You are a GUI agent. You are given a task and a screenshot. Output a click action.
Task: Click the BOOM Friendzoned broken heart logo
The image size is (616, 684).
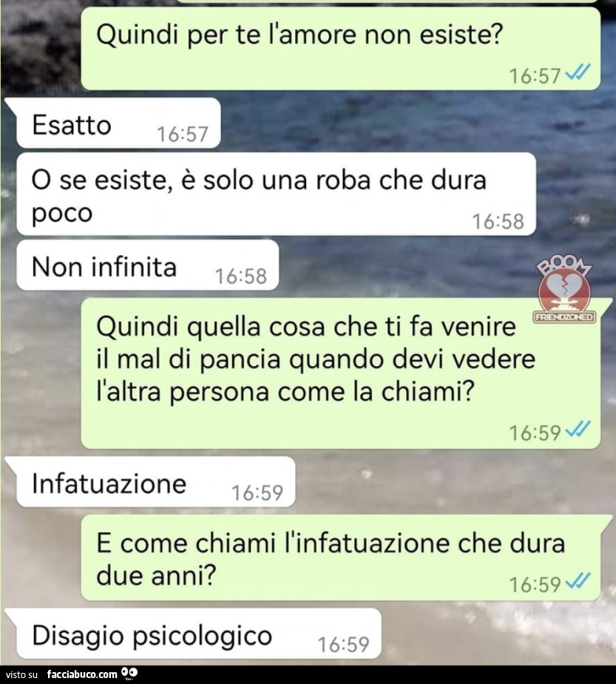pos(564,288)
